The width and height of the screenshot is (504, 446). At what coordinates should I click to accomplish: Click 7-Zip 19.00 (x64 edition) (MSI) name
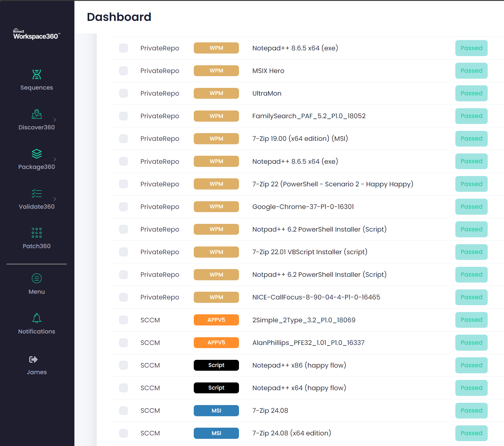300,139
